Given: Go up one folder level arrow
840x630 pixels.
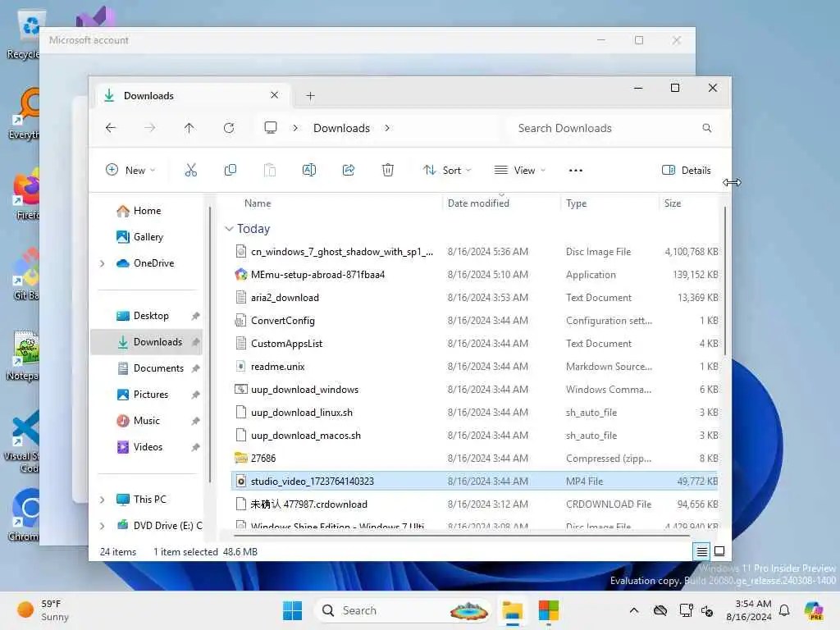Looking at the screenshot, I should coord(189,128).
